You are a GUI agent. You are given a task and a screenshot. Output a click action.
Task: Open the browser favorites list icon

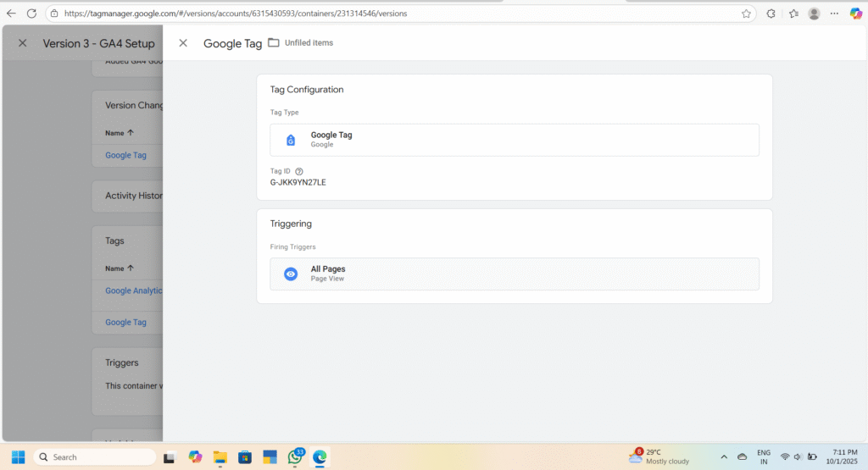(x=793, y=14)
